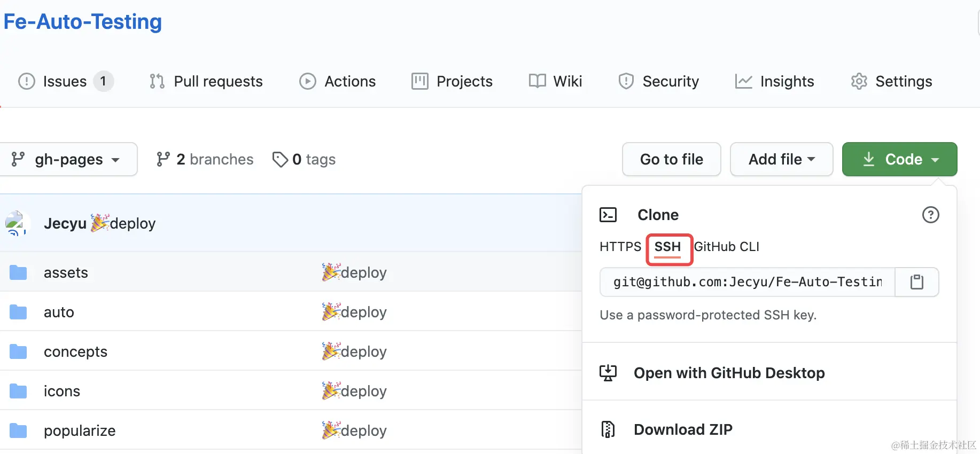
Task: Open deploy commit in icons row
Action: tap(354, 391)
